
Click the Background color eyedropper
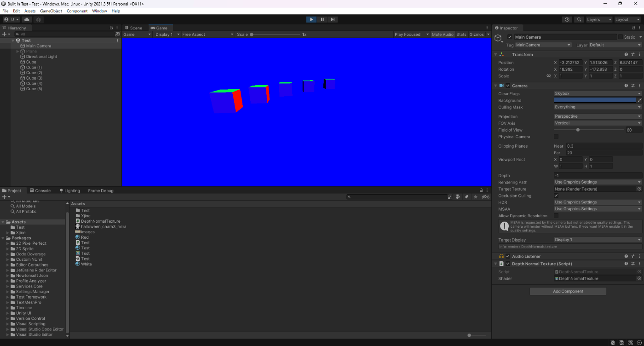(639, 100)
